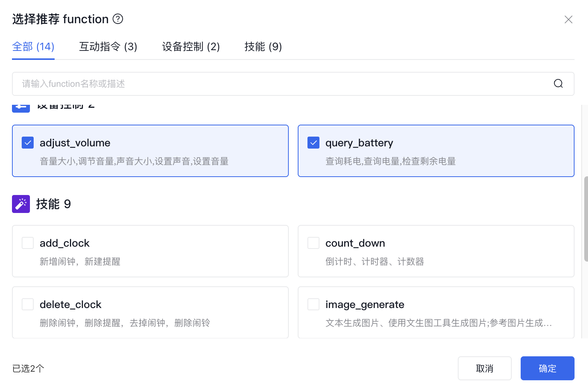Click the purple magic wand skills icon

point(21,204)
